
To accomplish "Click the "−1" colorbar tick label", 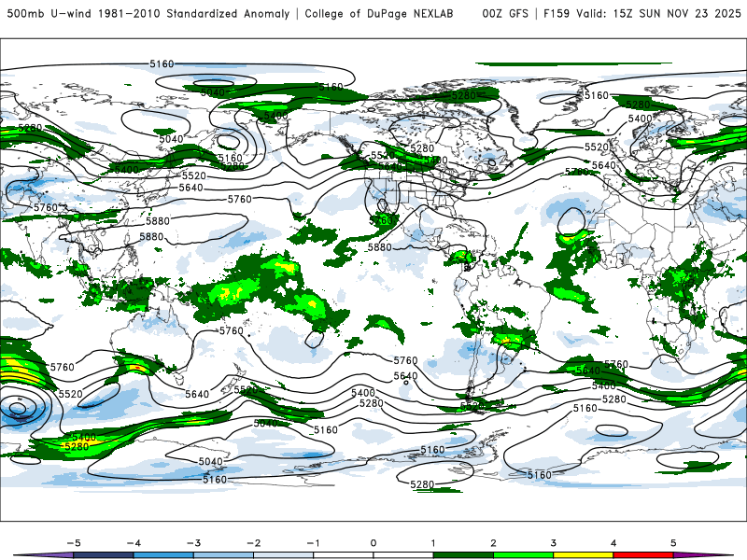I will [x=313, y=543].
